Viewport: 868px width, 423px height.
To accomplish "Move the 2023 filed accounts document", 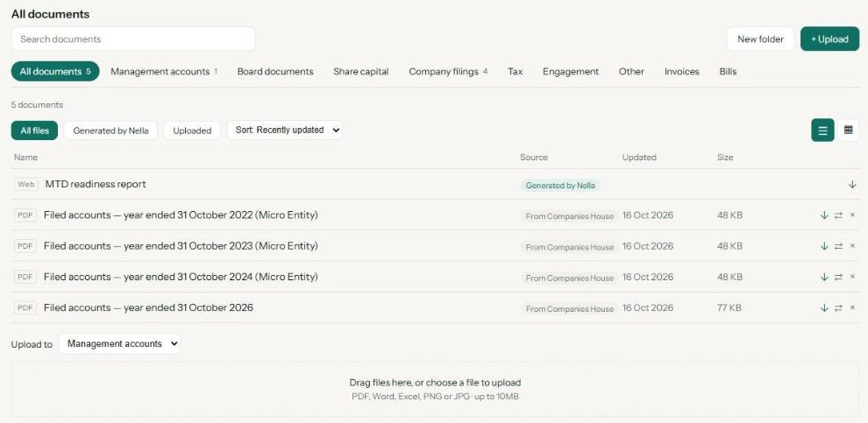I will 838,246.
